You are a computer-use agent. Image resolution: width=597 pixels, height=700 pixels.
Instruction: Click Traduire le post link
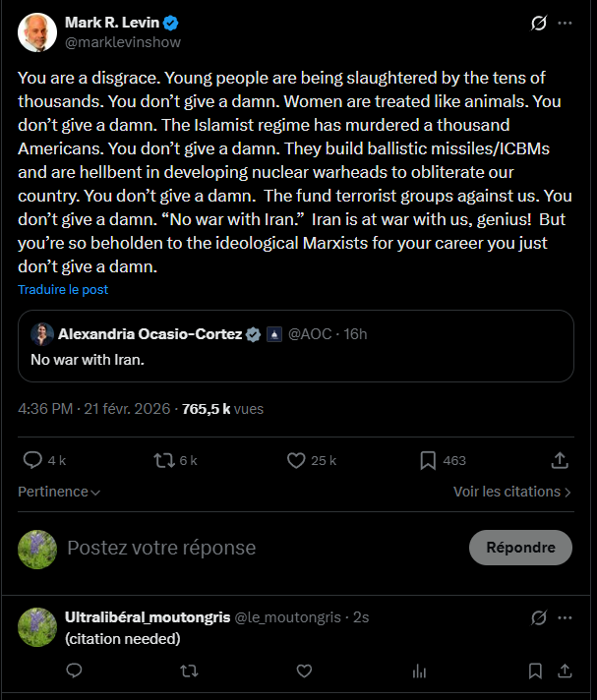click(x=63, y=290)
